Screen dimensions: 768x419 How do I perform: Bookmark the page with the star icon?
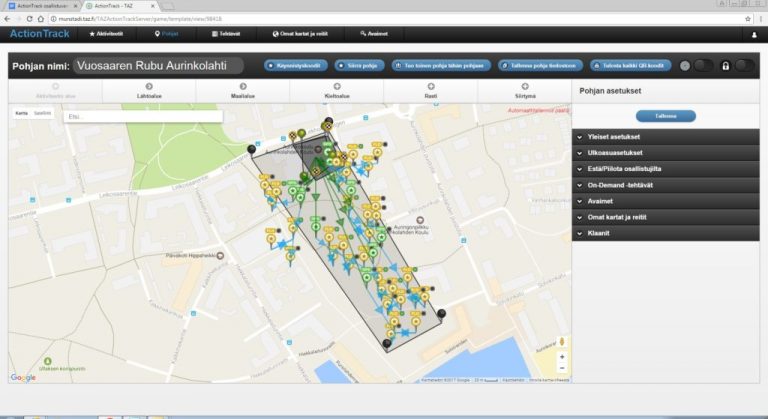(x=748, y=19)
